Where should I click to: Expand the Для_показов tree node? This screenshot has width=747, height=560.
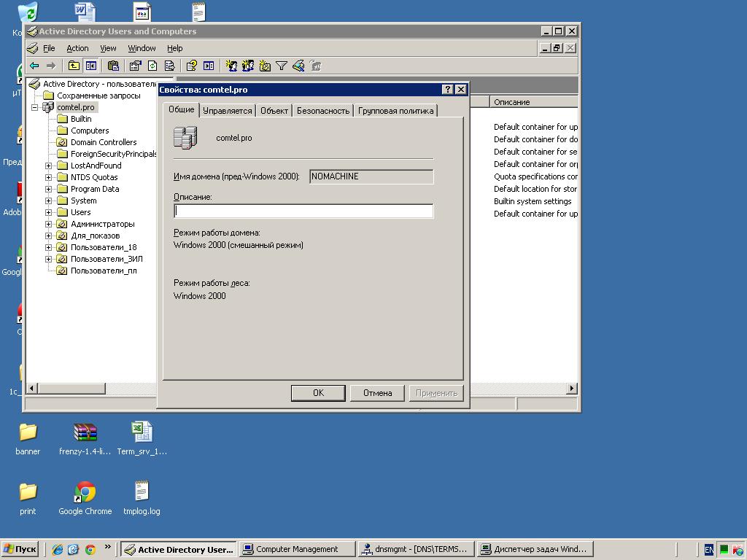49,236
